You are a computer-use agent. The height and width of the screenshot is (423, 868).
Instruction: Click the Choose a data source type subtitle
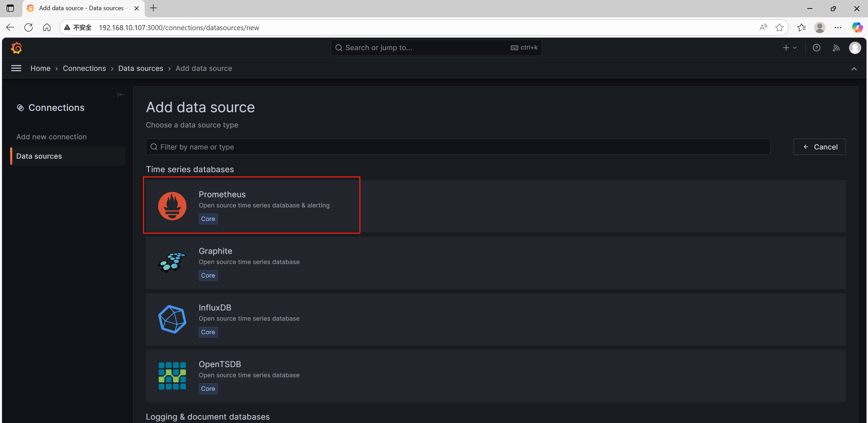192,125
